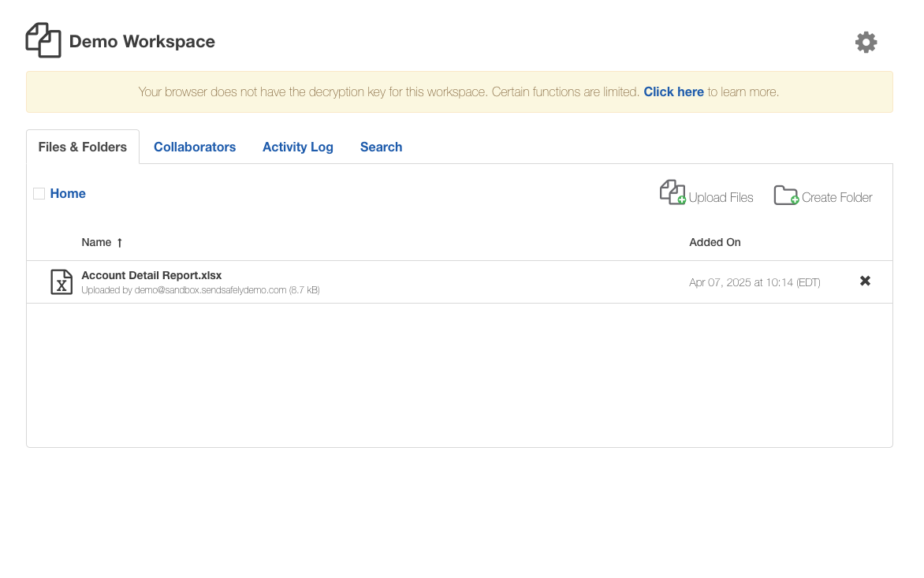
Task: Click the Name sort arrow
Action: [120, 243]
